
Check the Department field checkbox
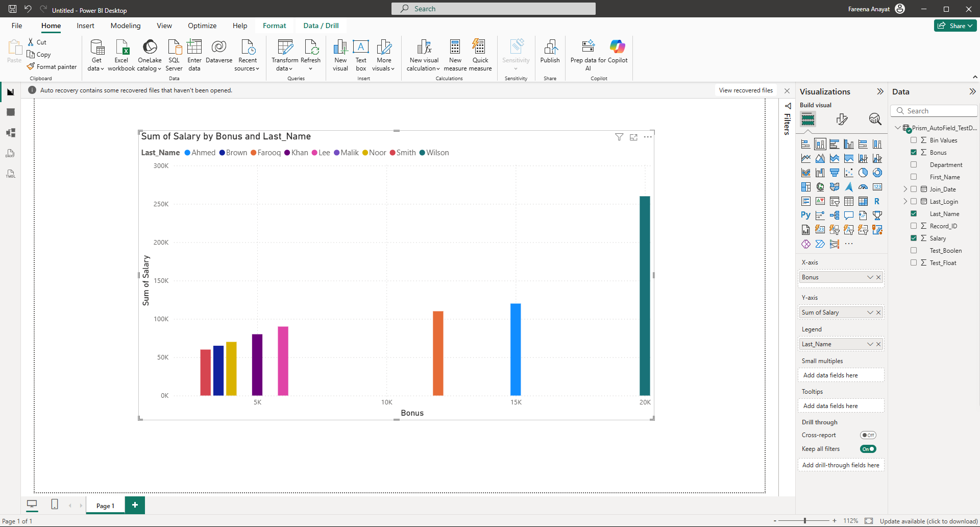(x=914, y=165)
